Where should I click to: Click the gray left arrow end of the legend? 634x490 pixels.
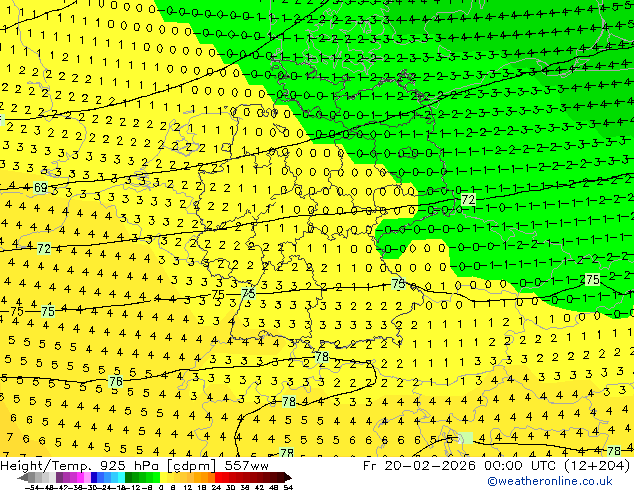coord(23,478)
